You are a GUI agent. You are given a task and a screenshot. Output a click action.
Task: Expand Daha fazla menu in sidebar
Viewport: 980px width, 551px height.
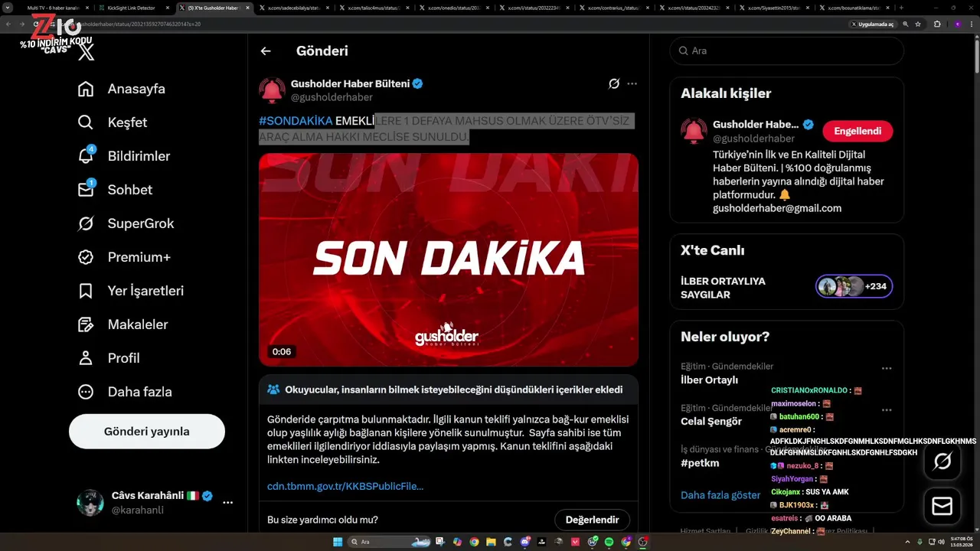pos(125,392)
